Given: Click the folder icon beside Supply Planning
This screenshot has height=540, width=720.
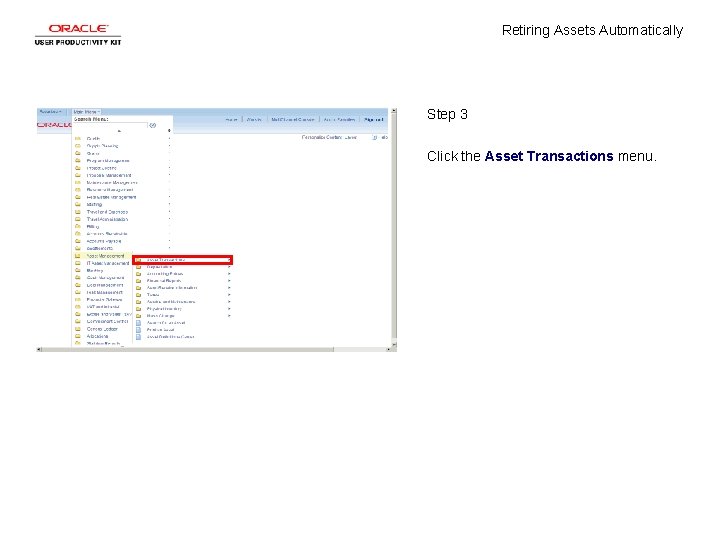Looking at the screenshot, I should pos(78,146).
